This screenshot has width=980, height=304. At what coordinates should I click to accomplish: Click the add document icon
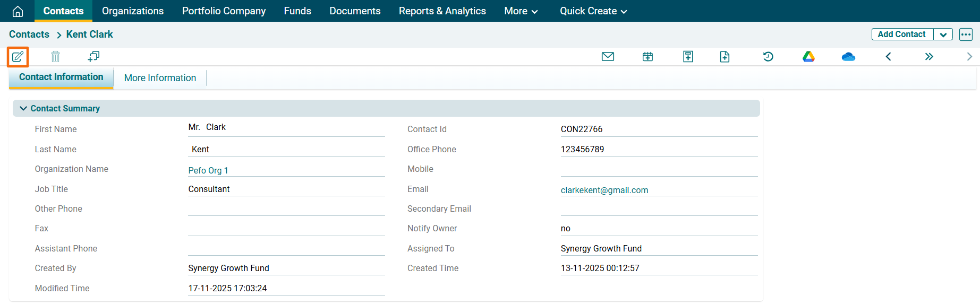click(x=725, y=57)
